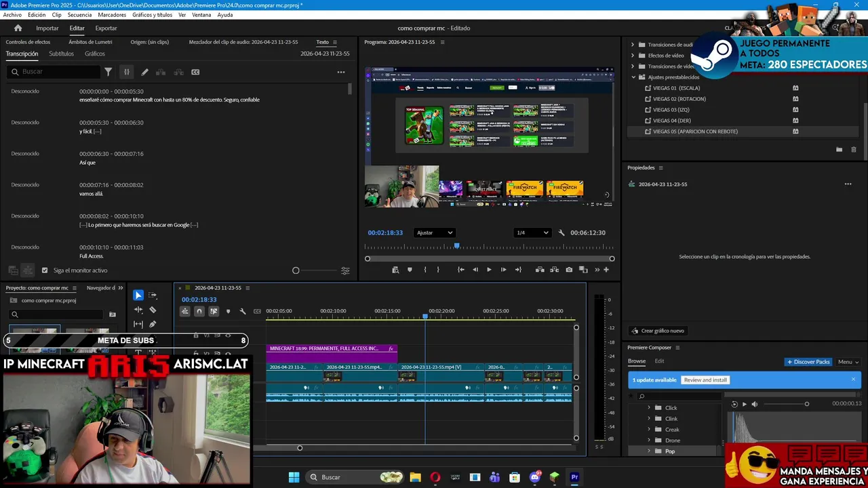Select the Track Select Forward tool
This screenshot has width=868, height=488.
pos(153,295)
